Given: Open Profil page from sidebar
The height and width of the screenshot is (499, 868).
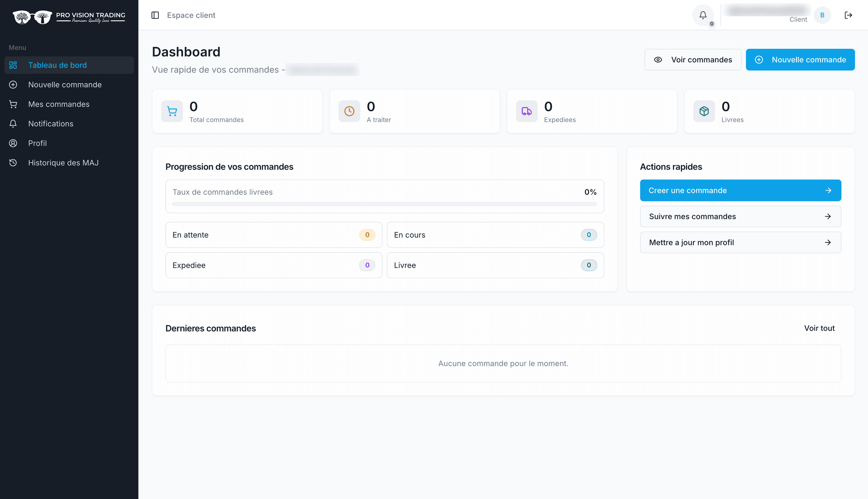Looking at the screenshot, I should coord(69,143).
